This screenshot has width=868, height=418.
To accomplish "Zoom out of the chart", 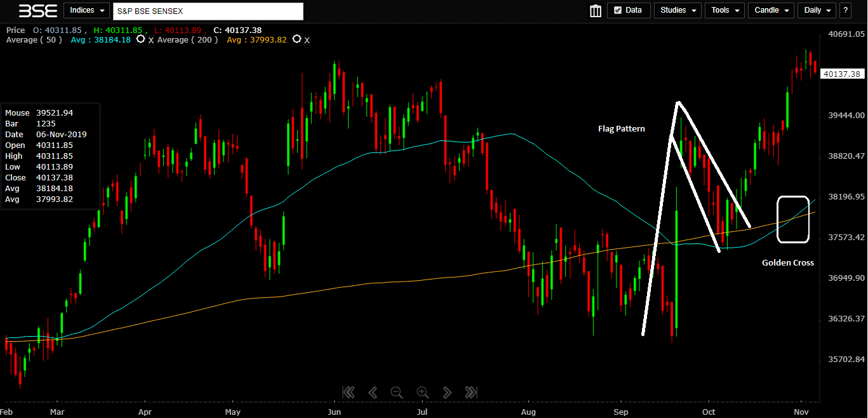I will [x=397, y=392].
